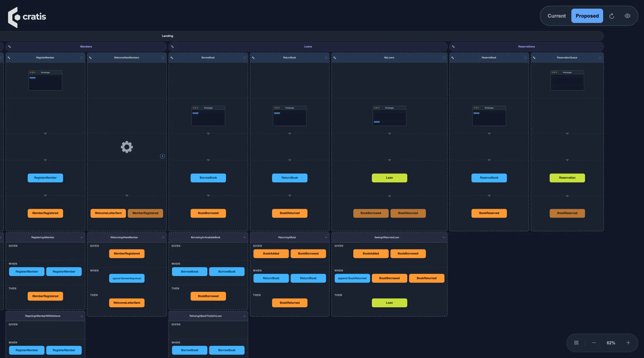Collapse the ReturningABook spec panel
644x358 pixels.
click(x=326, y=238)
